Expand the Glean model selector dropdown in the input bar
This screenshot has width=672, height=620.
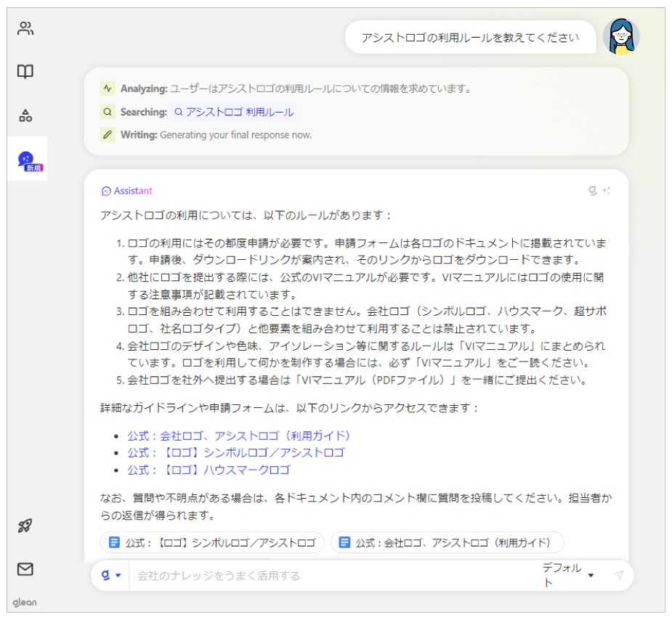pyautogui.click(x=111, y=575)
